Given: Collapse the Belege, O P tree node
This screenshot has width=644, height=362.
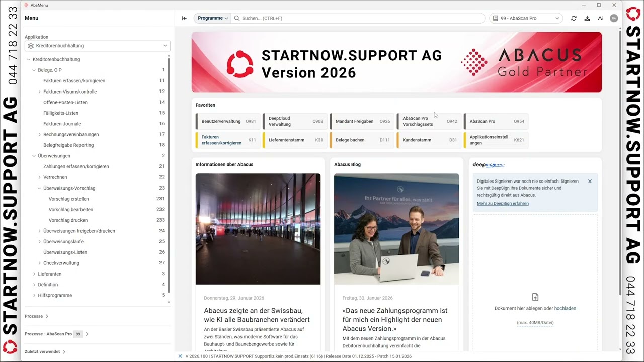Looking at the screenshot, I should coord(34,70).
